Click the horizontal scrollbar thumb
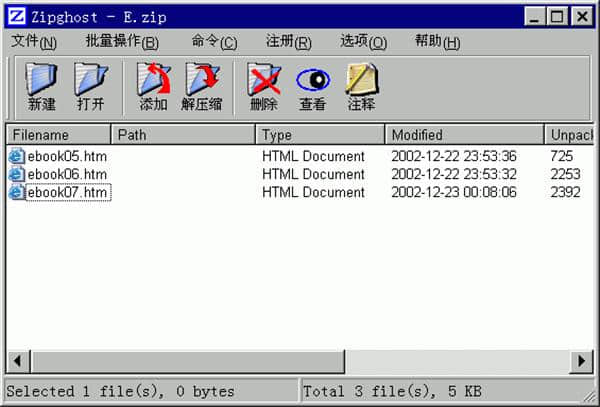The image size is (600, 407). coord(188,361)
